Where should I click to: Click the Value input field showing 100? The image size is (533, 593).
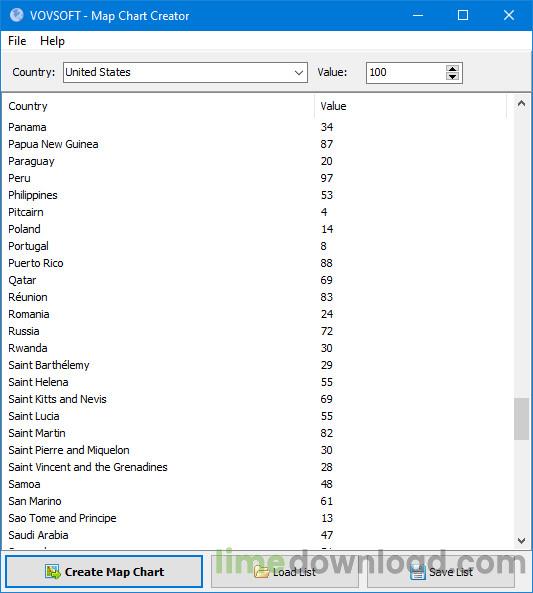tap(406, 72)
